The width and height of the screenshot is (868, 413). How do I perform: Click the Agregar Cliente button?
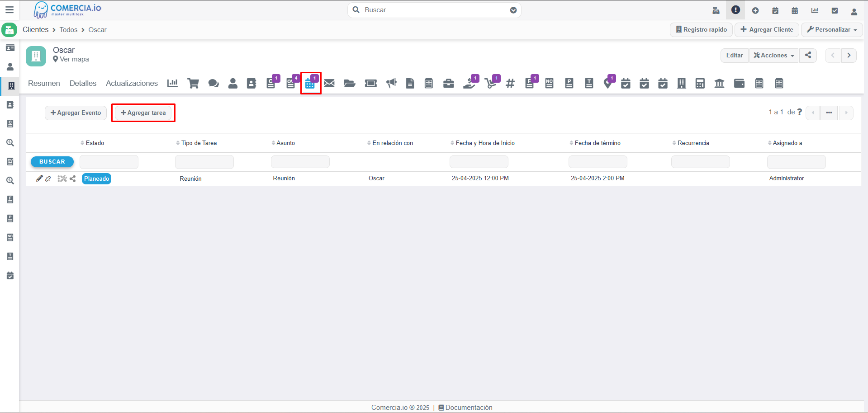pyautogui.click(x=767, y=29)
